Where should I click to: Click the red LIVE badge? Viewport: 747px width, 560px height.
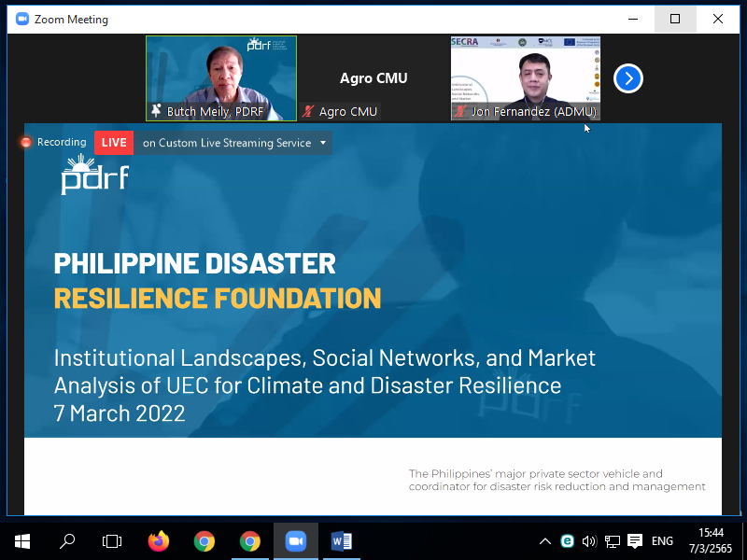tap(114, 143)
